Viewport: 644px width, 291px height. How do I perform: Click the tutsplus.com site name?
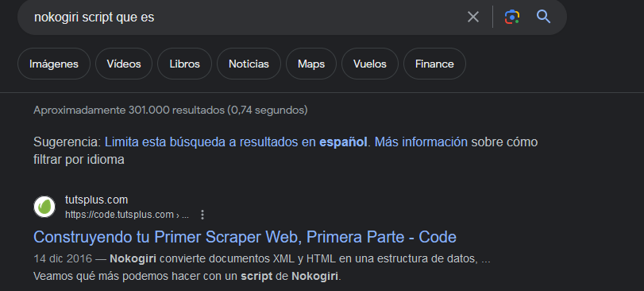97,200
